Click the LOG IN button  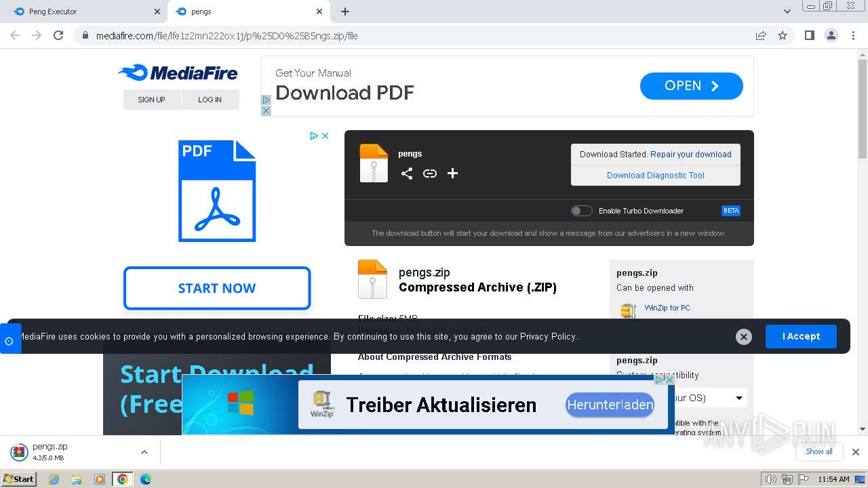tap(210, 100)
